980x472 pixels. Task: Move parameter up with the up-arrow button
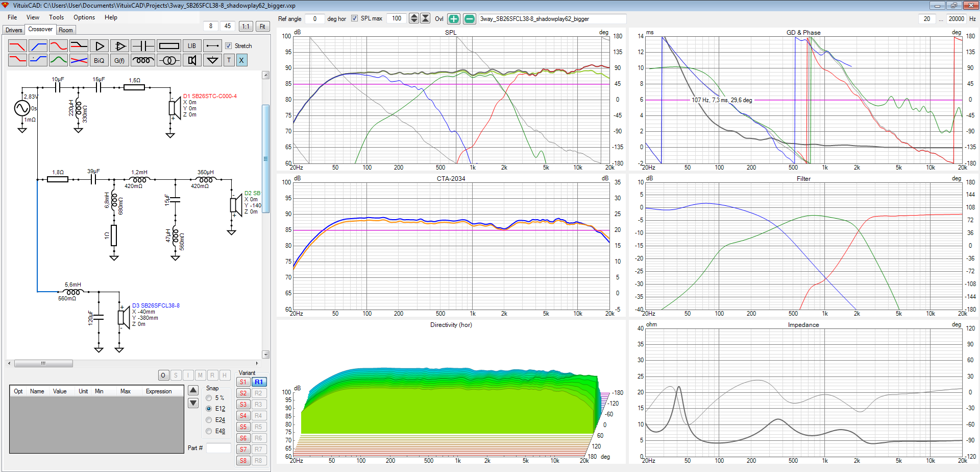193,391
